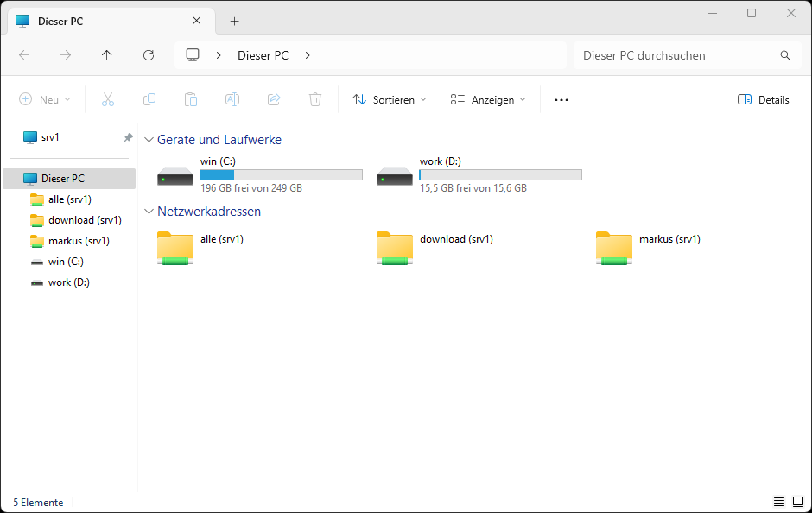Viewport: 812px width, 513px height.
Task: Open work (D:) in the sidebar
Action: click(x=69, y=282)
